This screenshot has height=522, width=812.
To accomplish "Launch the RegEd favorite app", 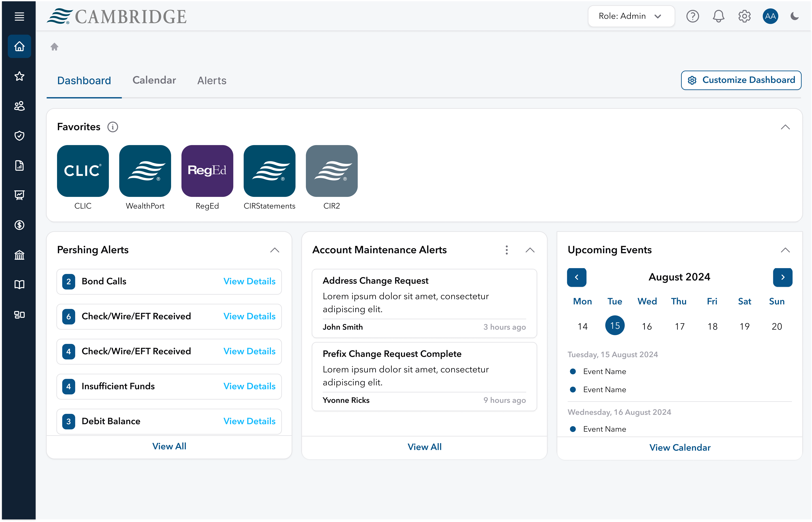I will [x=207, y=171].
